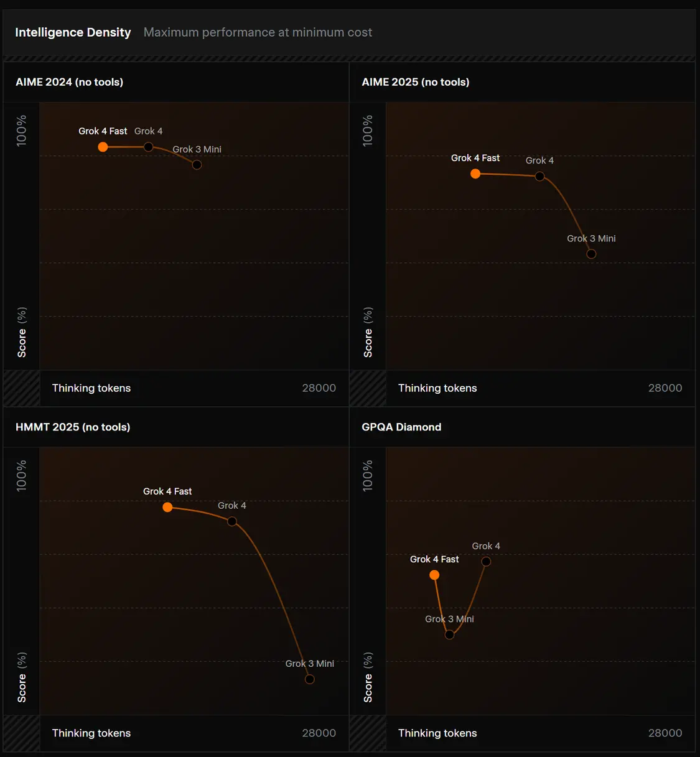
Task: Select Grok 3 Mini point in GPQA Diamond chart
Action: [x=449, y=634]
